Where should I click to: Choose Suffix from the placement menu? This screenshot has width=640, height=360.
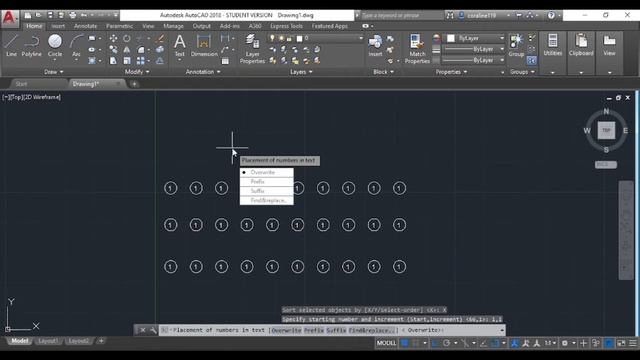point(267,191)
